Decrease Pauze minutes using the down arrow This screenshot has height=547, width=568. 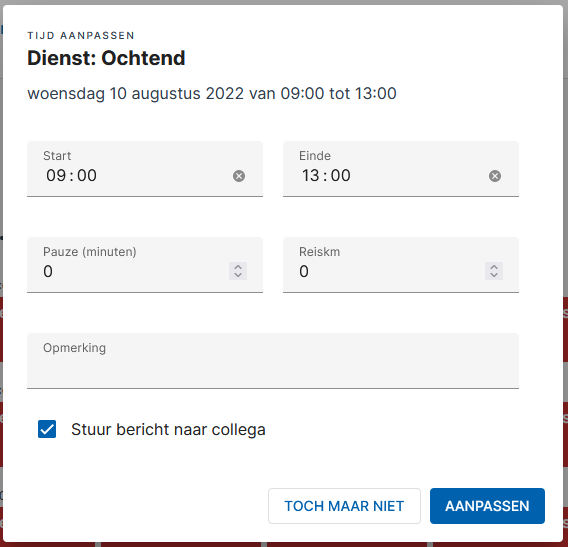click(x=238, y=275)
